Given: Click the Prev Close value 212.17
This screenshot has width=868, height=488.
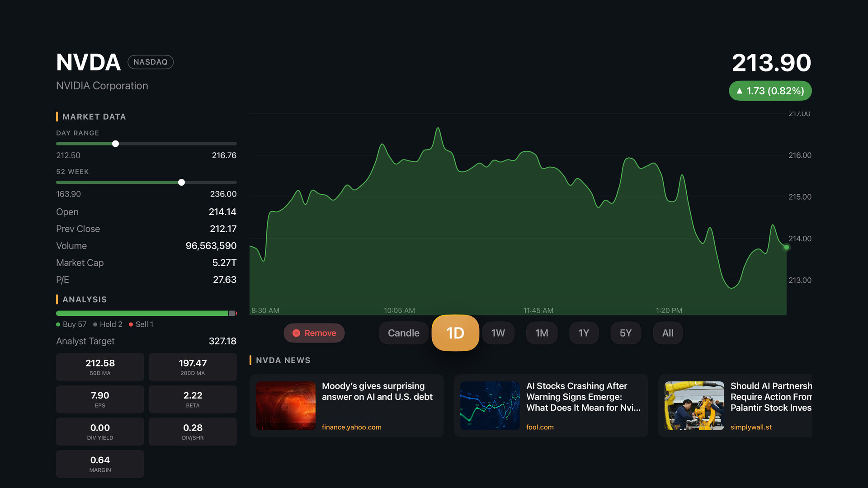Looking at the screenshot, I should (223, 229).
